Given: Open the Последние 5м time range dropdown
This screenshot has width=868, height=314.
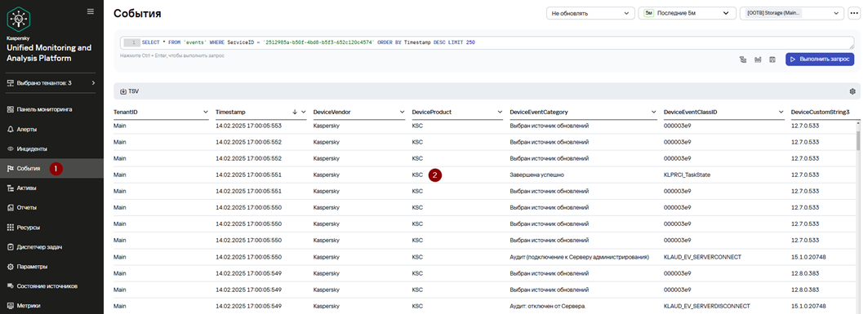Looking at the screenshot, I should pos(687,13).
